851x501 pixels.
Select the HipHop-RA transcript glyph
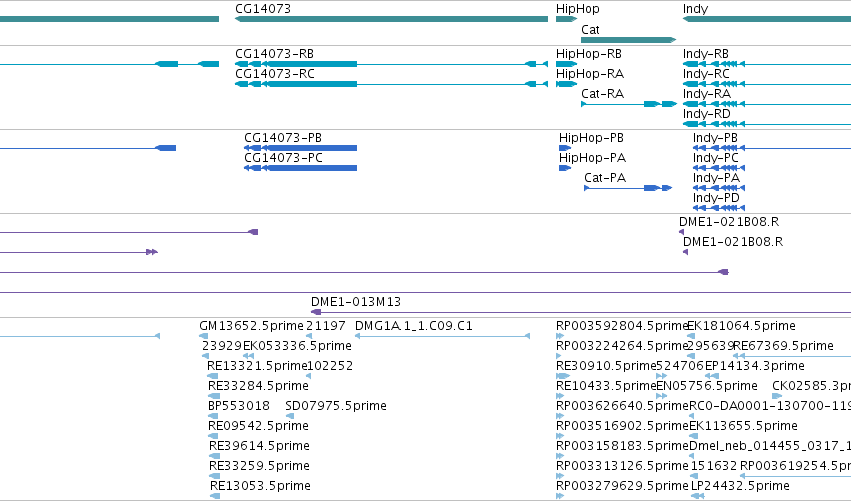[566, 84]
